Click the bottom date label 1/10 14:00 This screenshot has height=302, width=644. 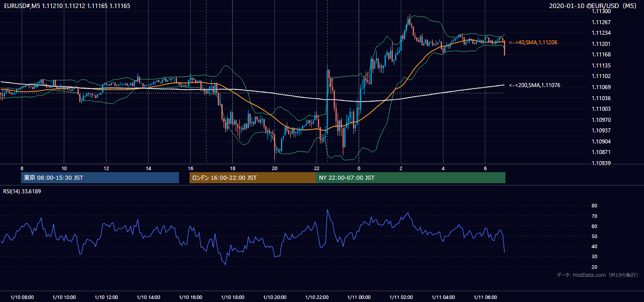click(148, 297)
